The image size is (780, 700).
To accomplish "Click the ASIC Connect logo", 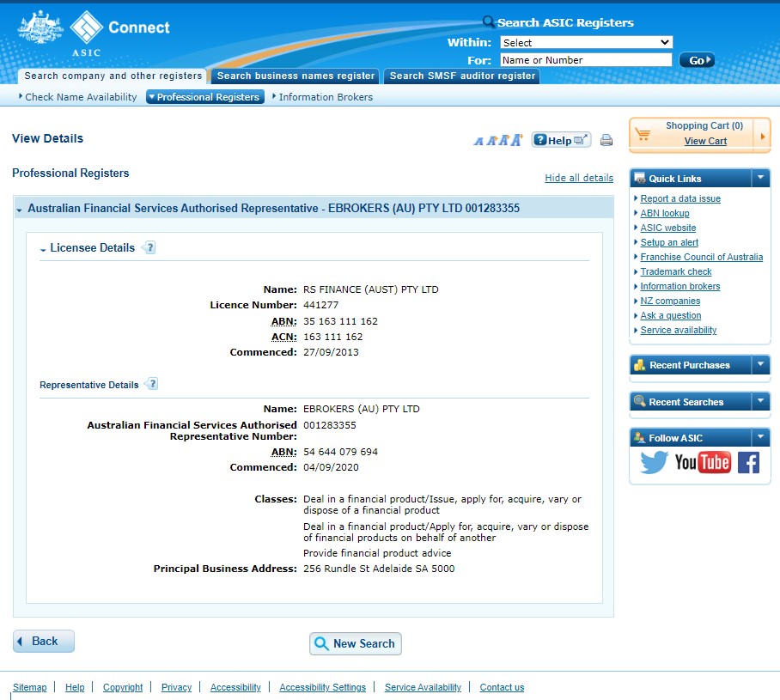I will (x=94, y=33).
